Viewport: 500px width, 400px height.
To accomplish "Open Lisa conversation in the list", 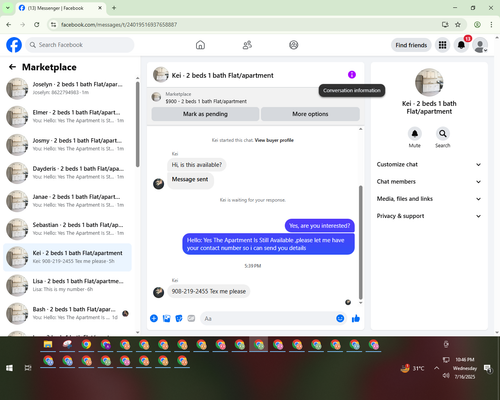I will (x=67, y=285).
